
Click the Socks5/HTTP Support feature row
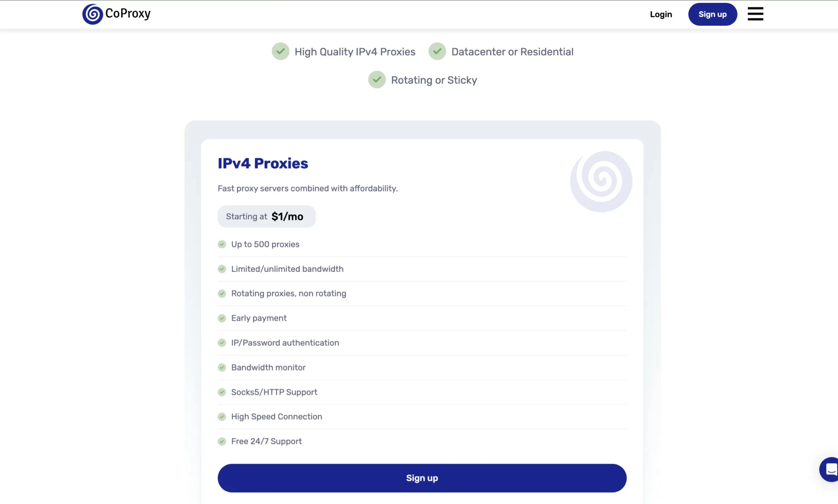point(274,392)
